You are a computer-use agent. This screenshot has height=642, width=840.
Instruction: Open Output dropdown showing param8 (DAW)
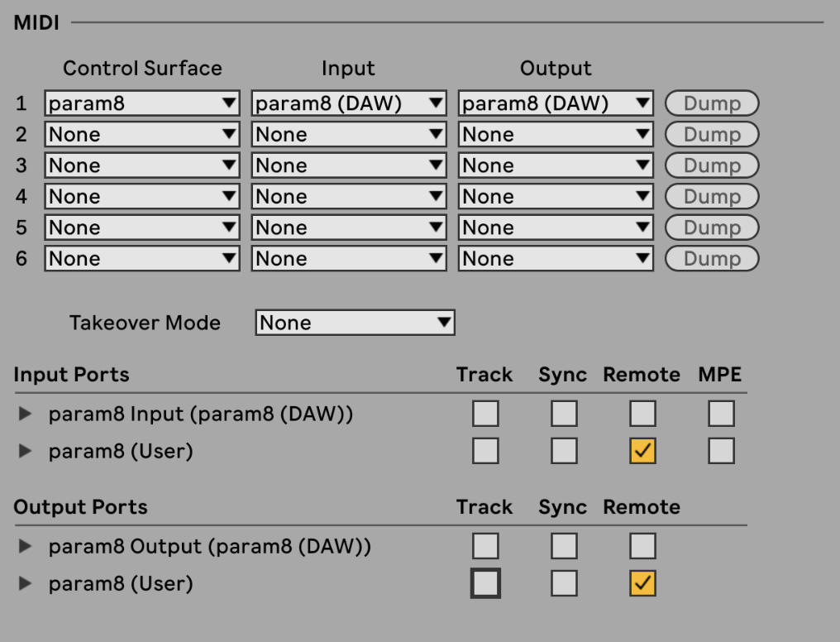pyautogui.click(x=556, y=103)
